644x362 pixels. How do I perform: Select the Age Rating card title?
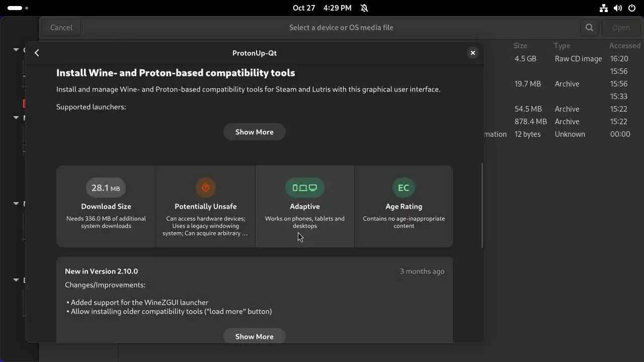coord(404,206)
